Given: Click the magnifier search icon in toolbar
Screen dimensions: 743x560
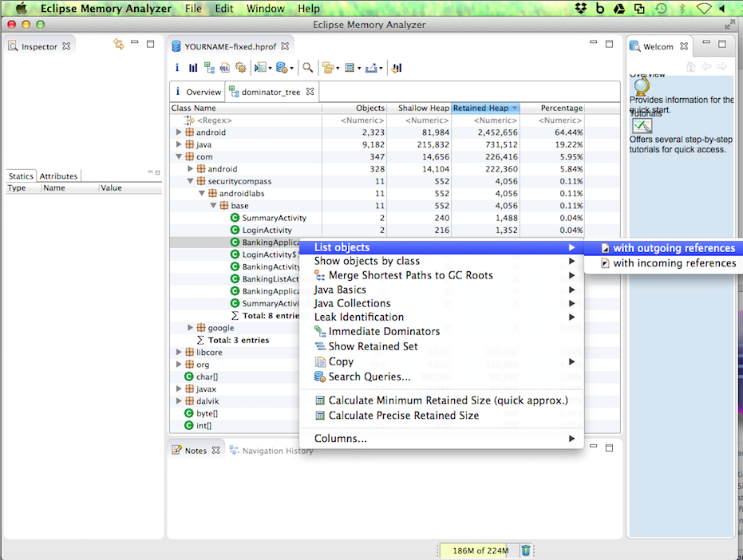Looking at the screenshot, I should pyautogui.click(x=307, y=68).
